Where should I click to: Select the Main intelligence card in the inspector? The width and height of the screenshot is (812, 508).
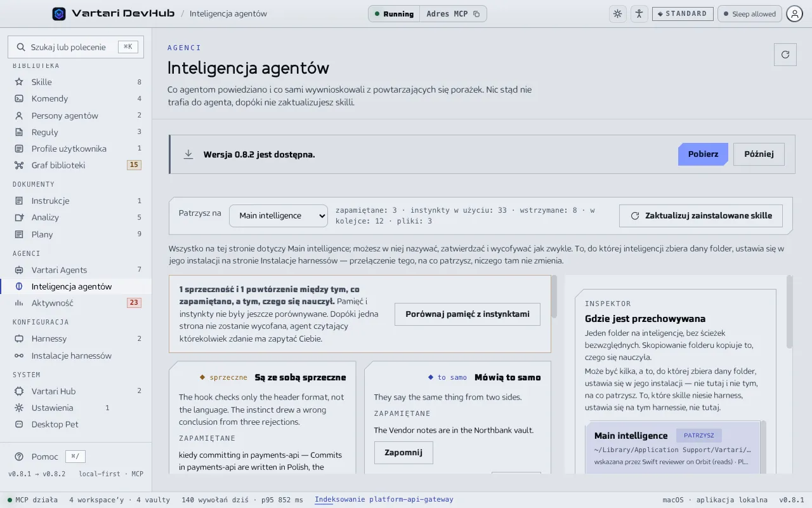[672, 448]
